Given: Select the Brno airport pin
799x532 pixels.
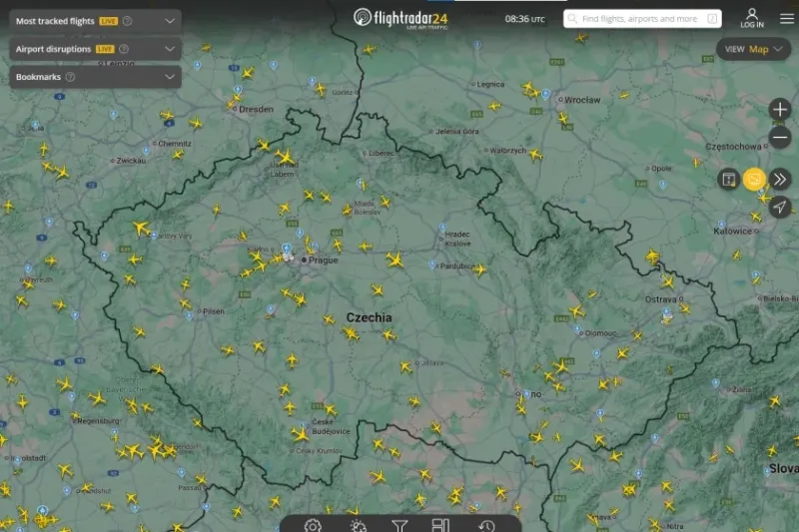Looking at the screenshot, I should click(x=527, y=393).
